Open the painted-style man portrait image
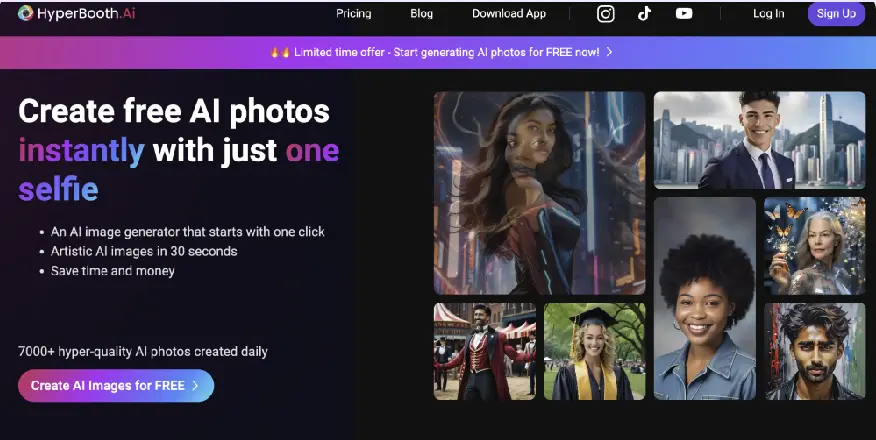 click(x=815, y=352)
